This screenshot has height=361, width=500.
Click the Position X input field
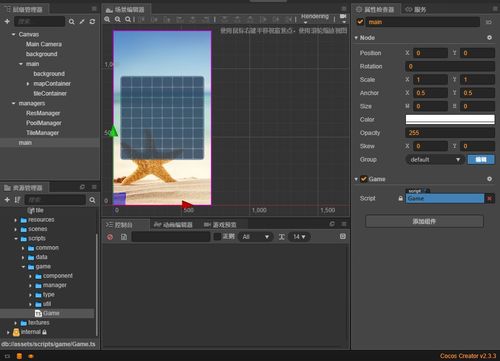point(430,53)
